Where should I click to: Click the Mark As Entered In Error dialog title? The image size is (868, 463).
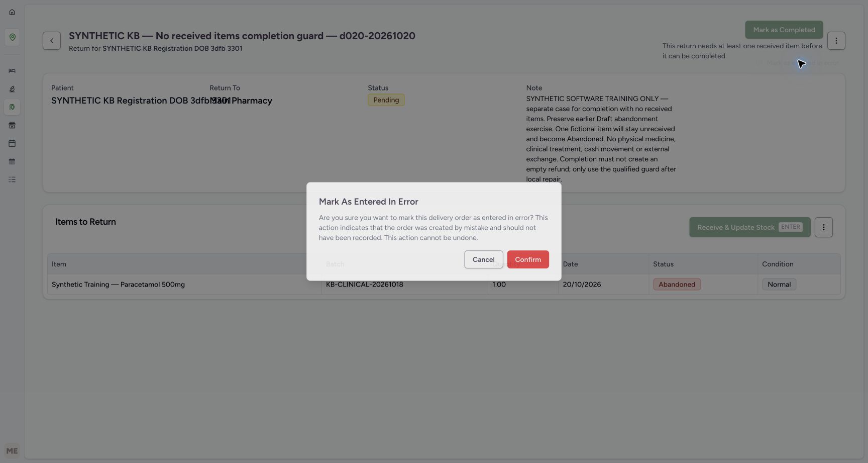(x=369, y=202)
